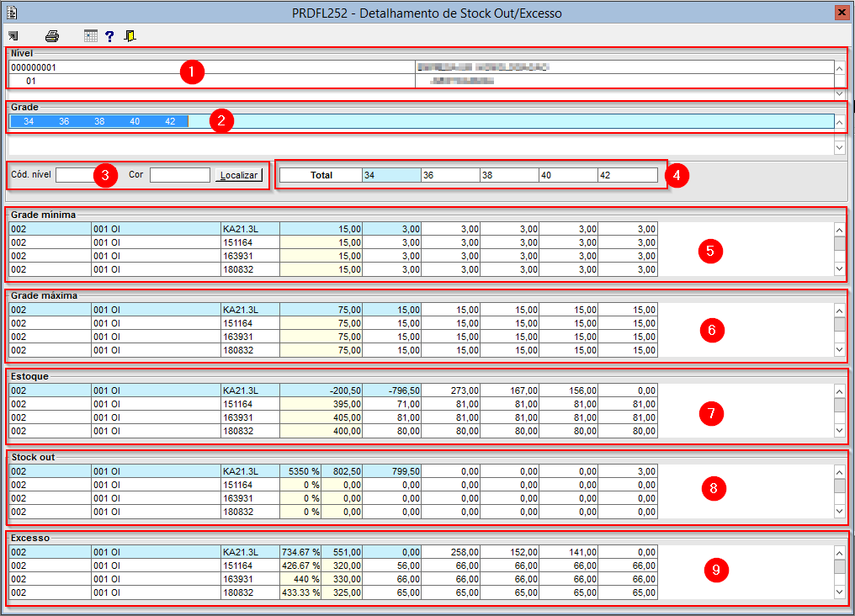Click up arrow of Stock out scrollbar
This screenshot has height=616, width=855.
(840, 471)
